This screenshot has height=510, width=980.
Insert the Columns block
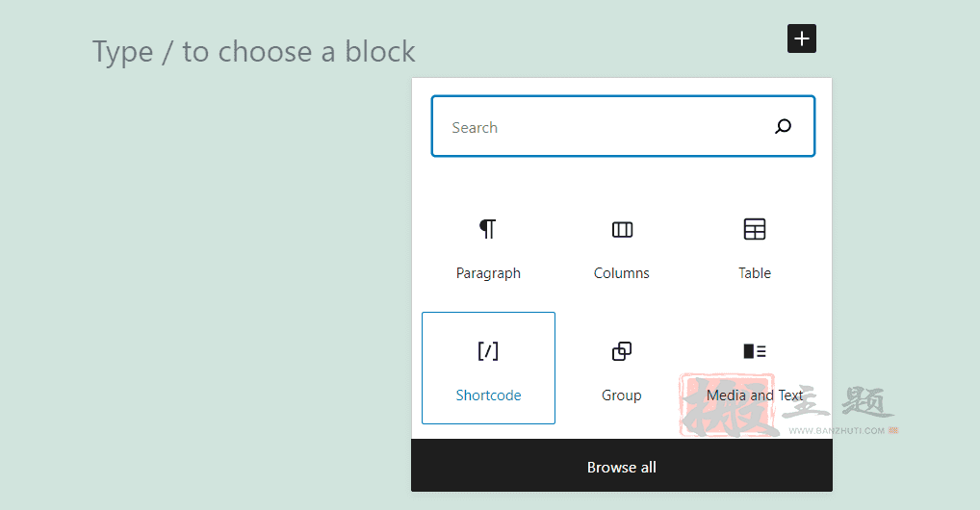622,248
